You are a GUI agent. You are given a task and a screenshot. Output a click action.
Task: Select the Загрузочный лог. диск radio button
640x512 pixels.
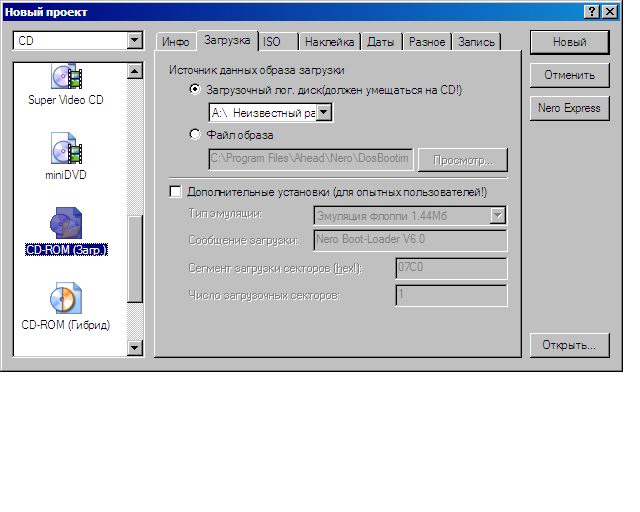[x=195, y=90]
